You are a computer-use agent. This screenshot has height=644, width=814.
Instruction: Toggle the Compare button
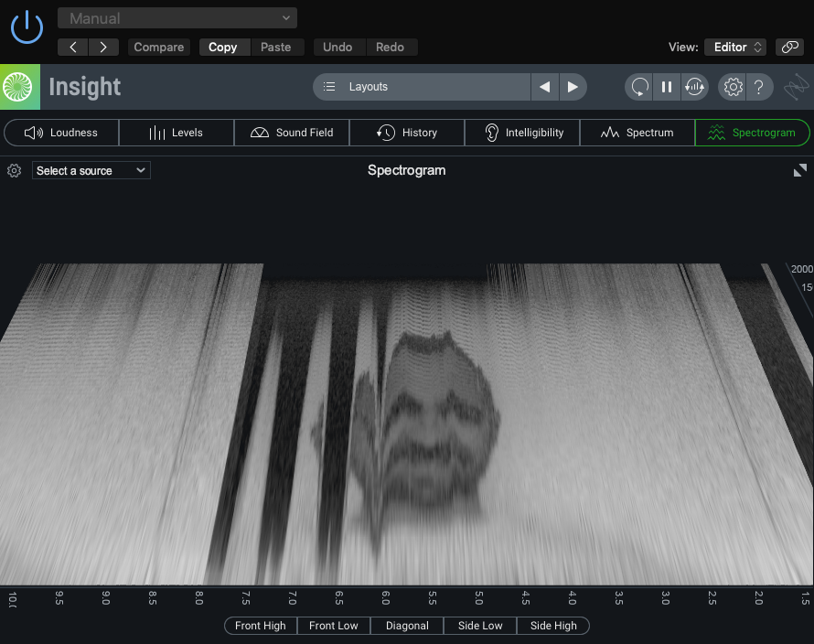159,48
